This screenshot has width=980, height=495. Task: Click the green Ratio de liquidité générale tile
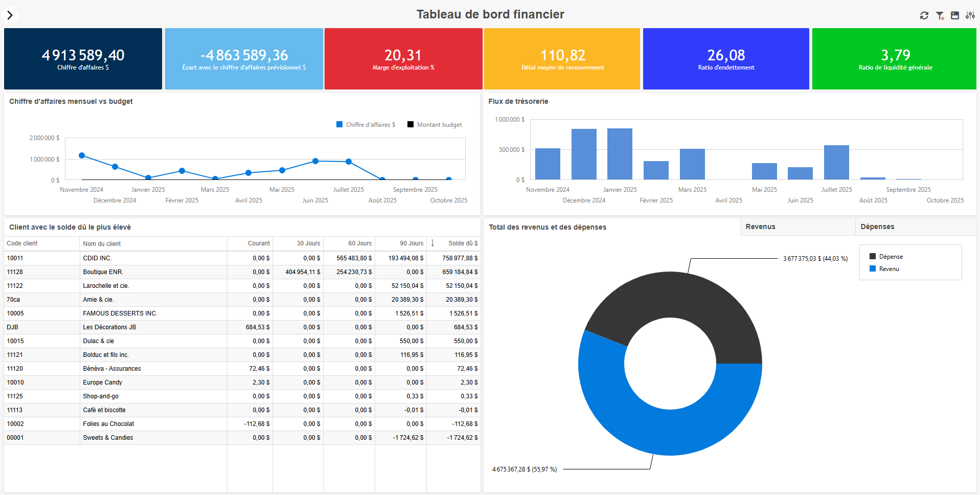[x=895, y=59]
